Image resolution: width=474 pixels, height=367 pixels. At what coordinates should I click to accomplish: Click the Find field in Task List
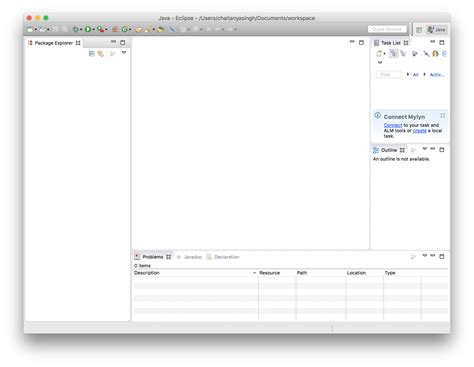389,75
